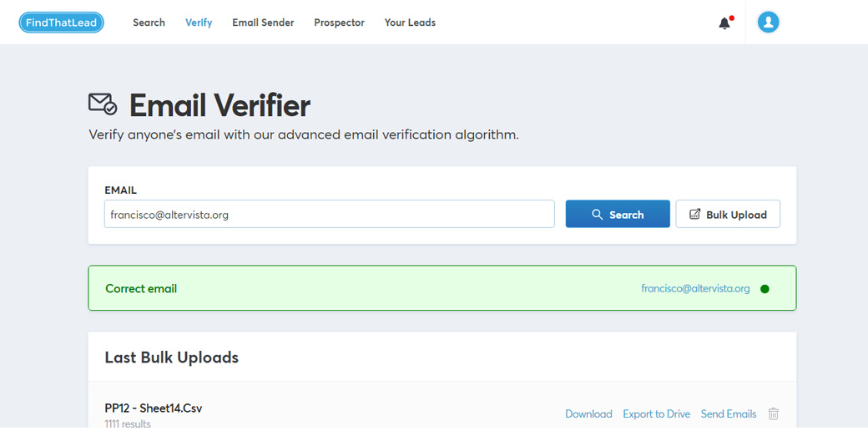The image size is (868, 431).
Task: Click the green status dot indicator
Action: click(x=765, y=289)
